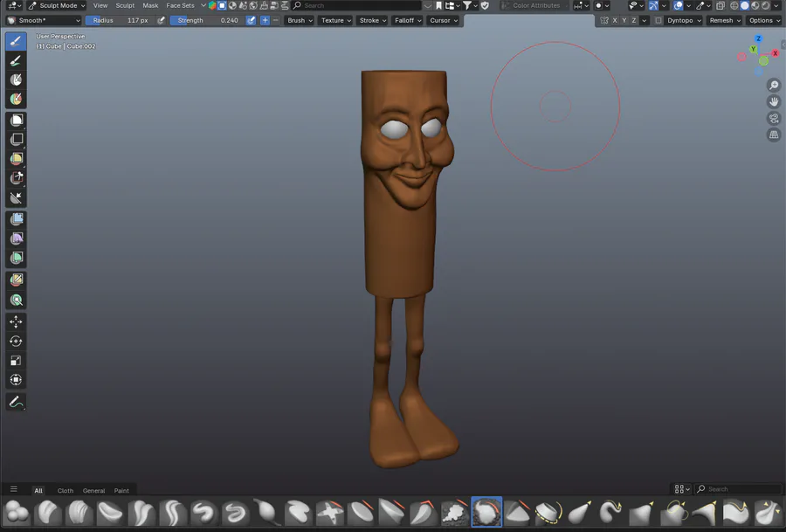The width and height of the screenshot is (786, 532).
Task: Switch to the Paint brush tab
Action: point(121,490)
